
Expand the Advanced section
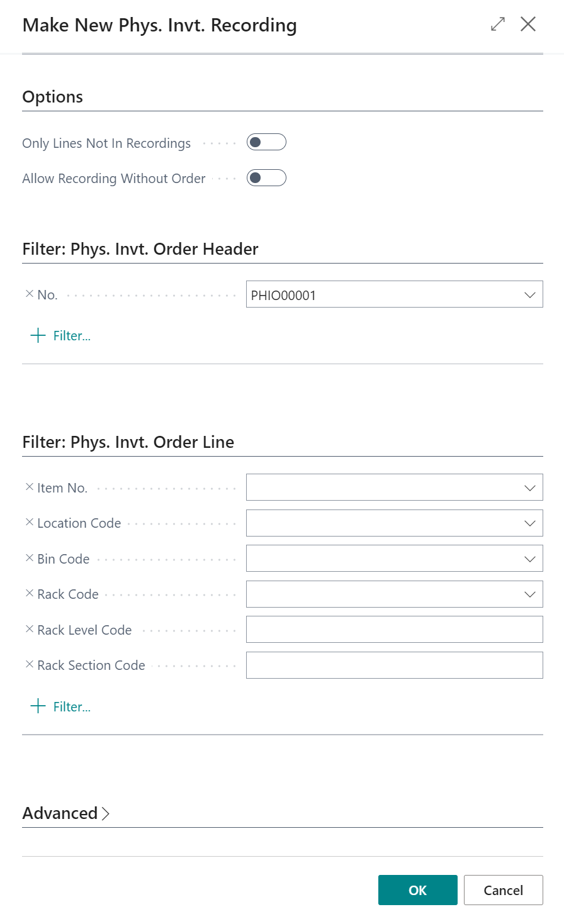tap(66, 813)
